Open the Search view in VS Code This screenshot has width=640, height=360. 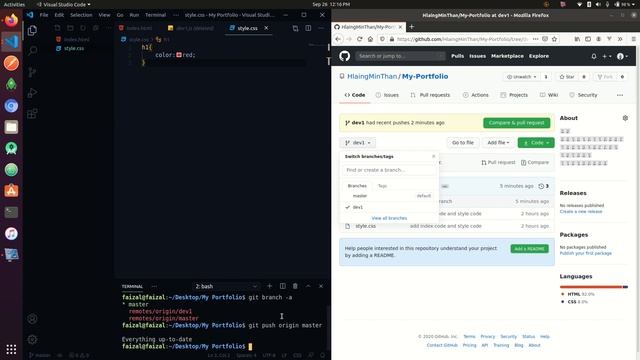pos(32,51)
